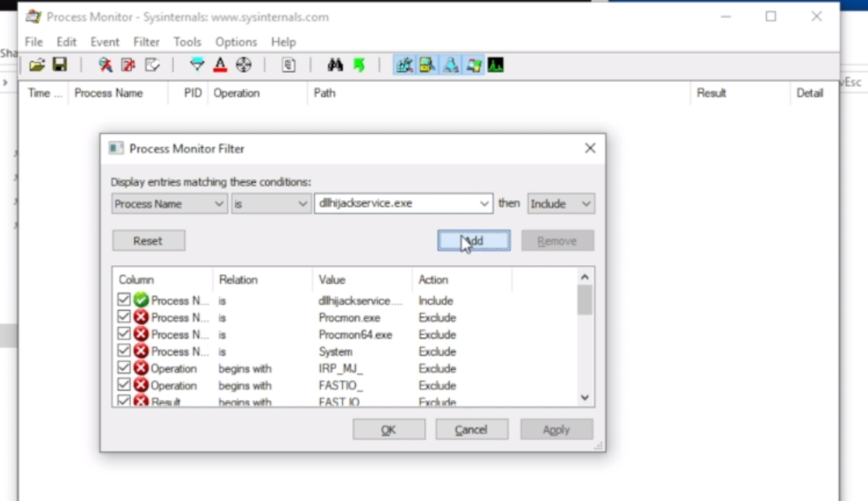
Task: Open the Tools menu
Action: click(x=187, y=42)
